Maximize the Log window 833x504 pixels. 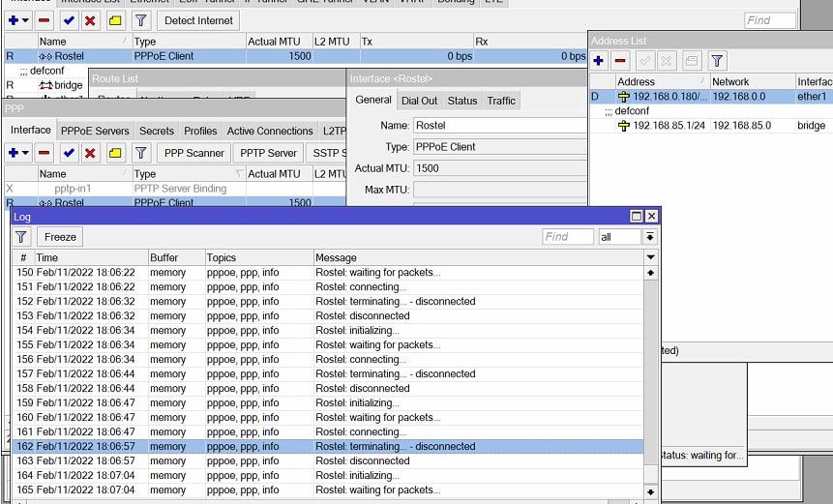tap(636, 216)
